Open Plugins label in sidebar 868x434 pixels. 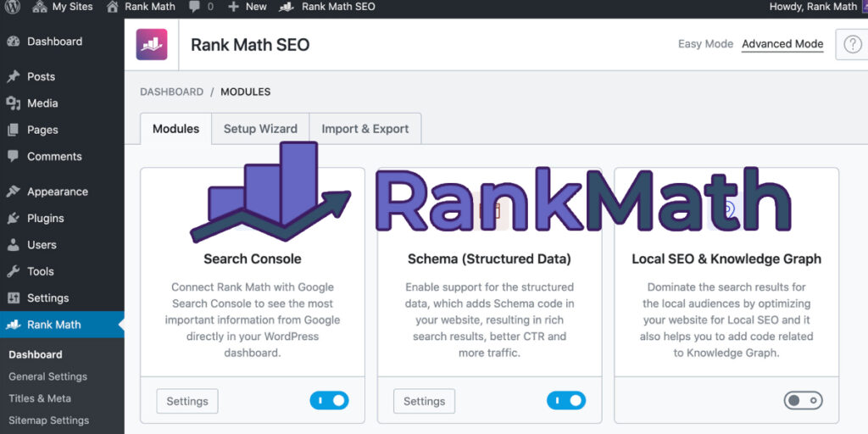[46, 218]
